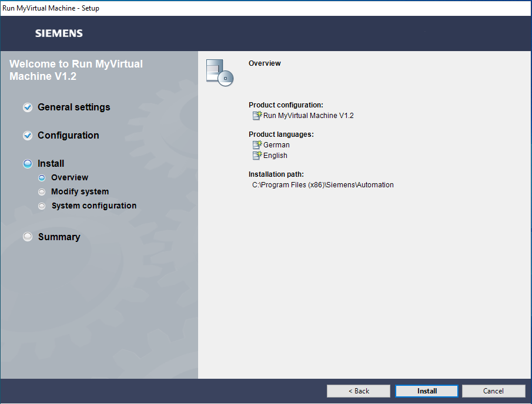Select the Modify system sub-step label
This screenshot has height=404, width=532.
tap(80, 191)
